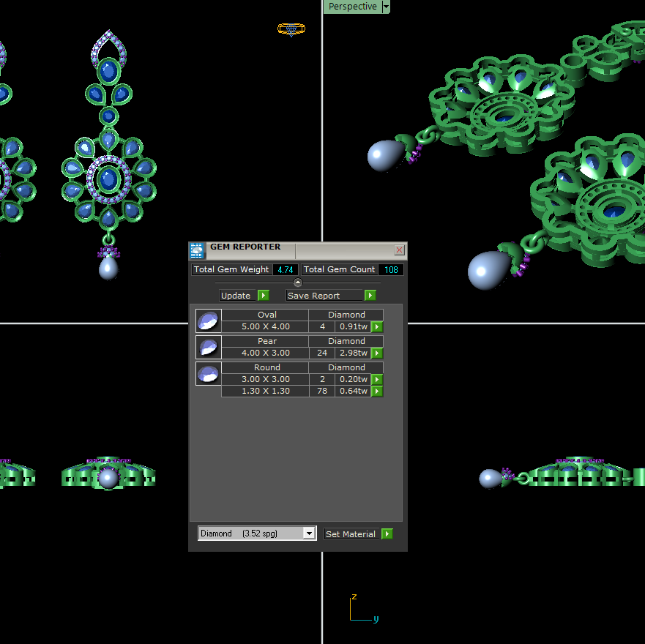645x644 pixels.
Task: Click the Total Gem Weight value field
Action: coord(285,270)
